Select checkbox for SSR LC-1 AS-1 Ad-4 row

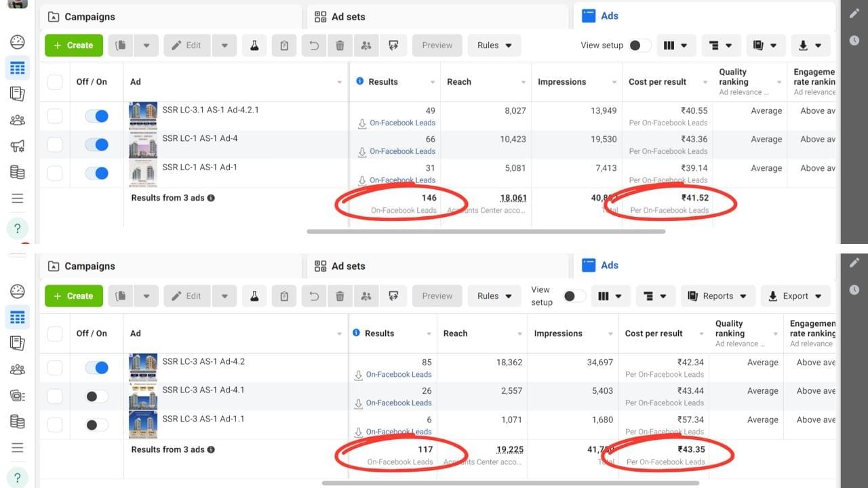tap(55, 144)
